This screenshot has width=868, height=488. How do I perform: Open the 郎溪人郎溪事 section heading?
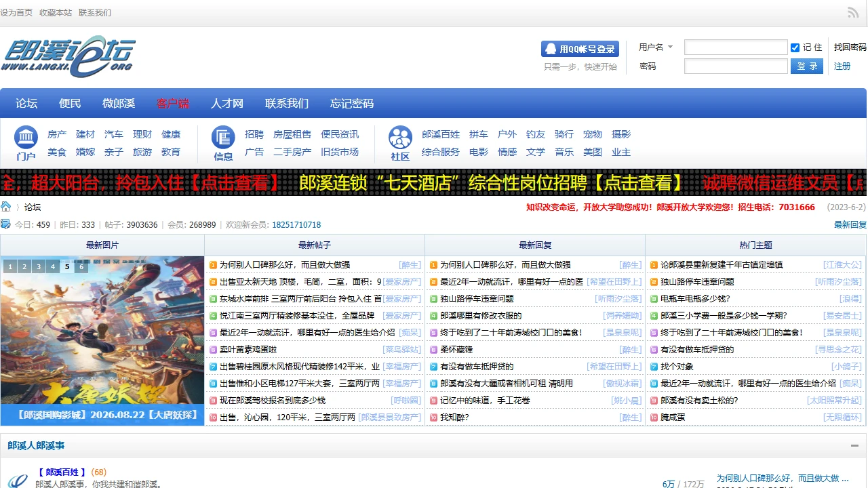click(37, 445)
